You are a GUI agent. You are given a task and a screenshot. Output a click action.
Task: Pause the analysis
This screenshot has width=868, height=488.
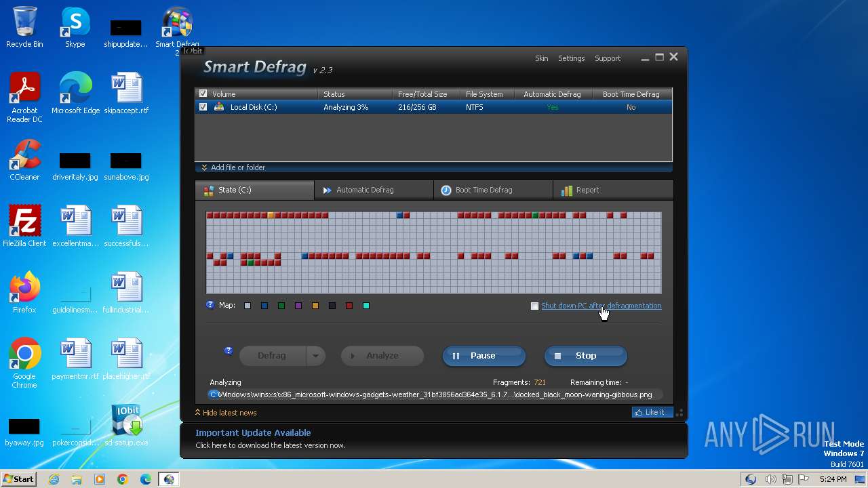click(x=484, y=356)
